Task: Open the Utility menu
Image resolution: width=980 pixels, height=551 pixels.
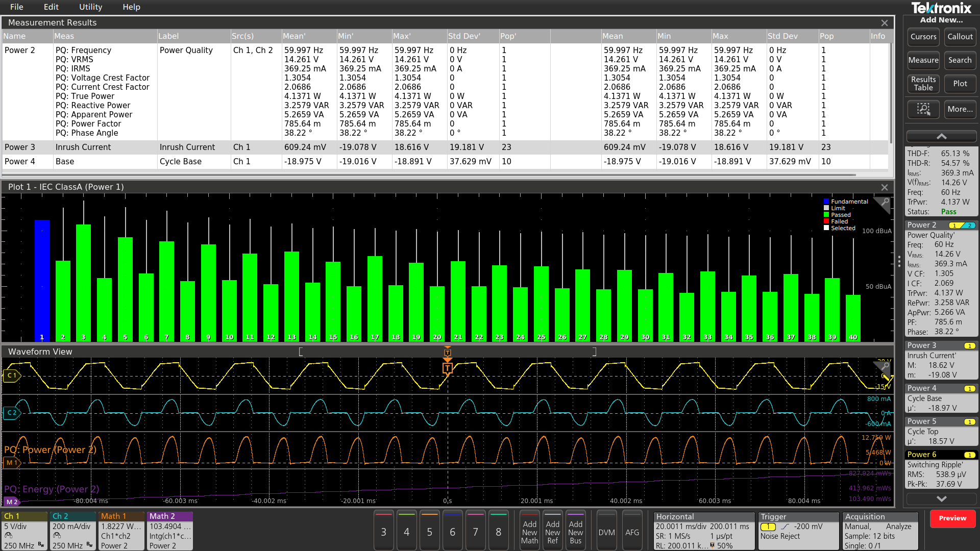Action: pos(90,7)
